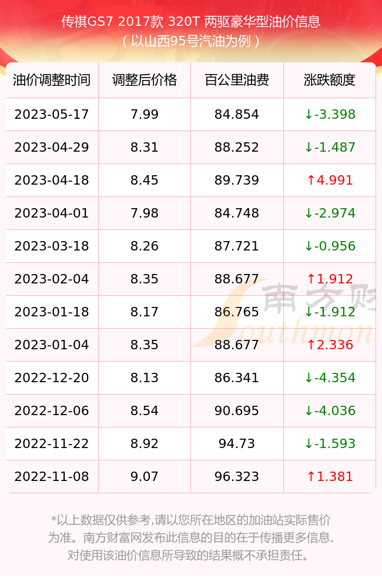Select the 2022-11-08 date cell
The height and width of the screenshot is (588, 382).
52,476
